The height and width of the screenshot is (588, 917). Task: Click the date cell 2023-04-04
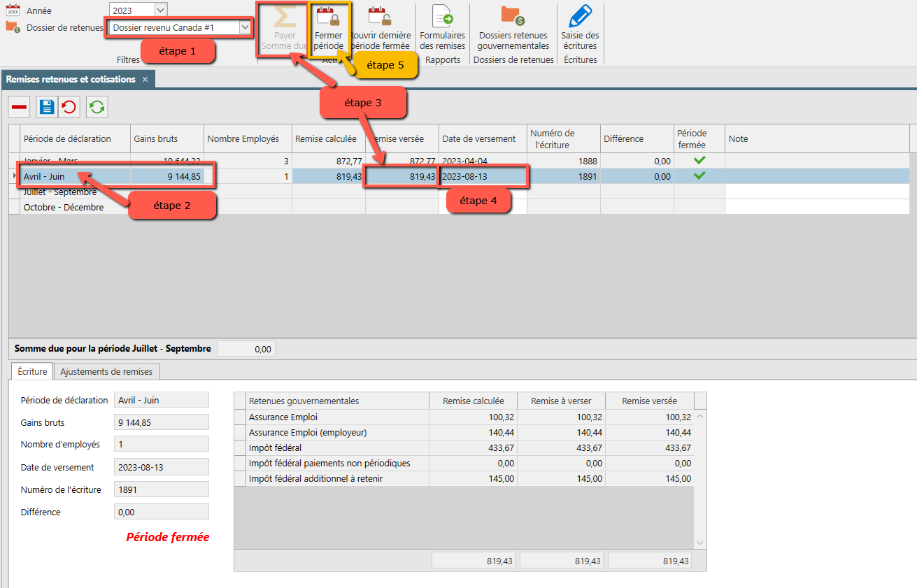tap(483, 161)
